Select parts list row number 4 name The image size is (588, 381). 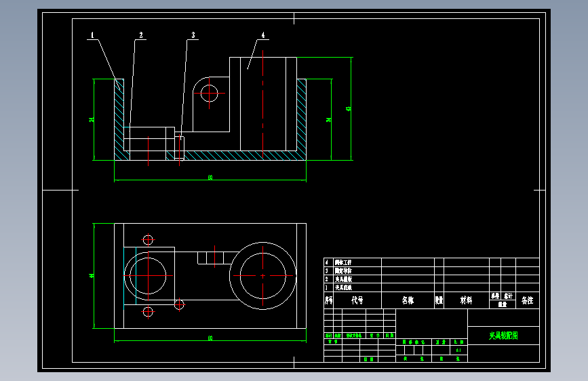click(343, 262)
